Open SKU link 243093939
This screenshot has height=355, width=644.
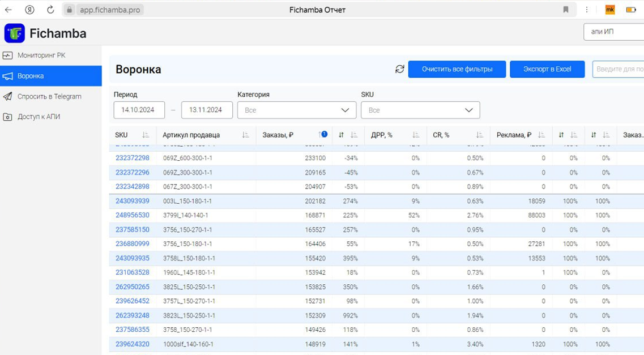(132, 201)
